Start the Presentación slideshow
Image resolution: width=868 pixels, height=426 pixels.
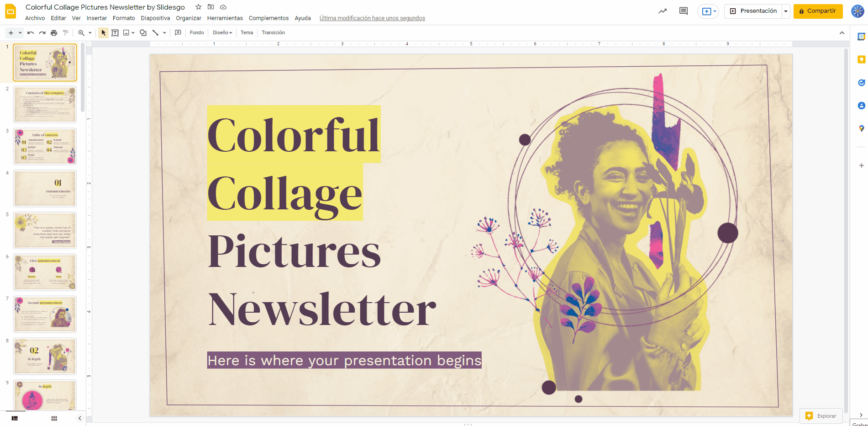point(753,11)
